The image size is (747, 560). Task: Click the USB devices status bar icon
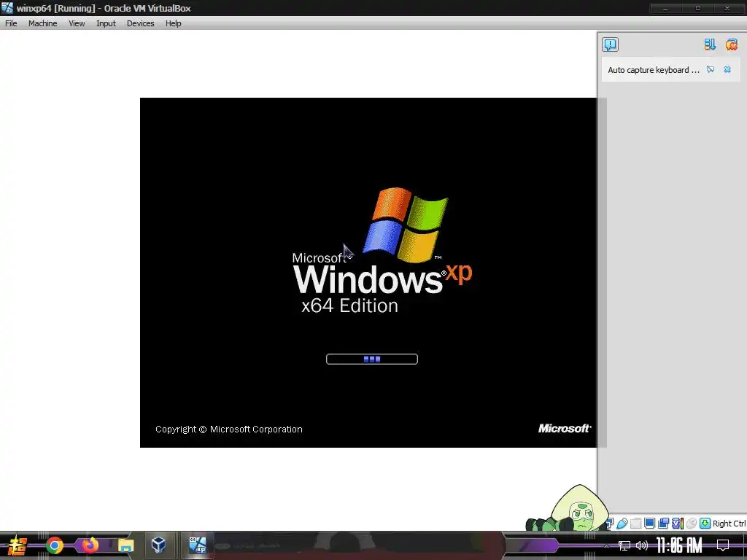[x=622, y=524]
